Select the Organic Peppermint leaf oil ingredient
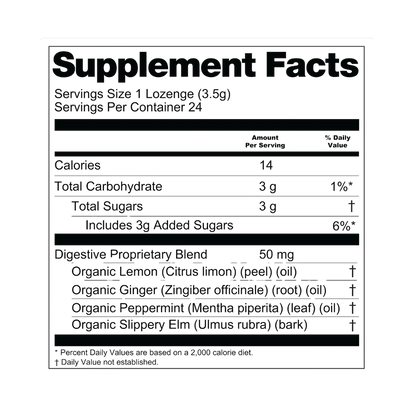Screen dimensions: 416x415 coord(206,308)
